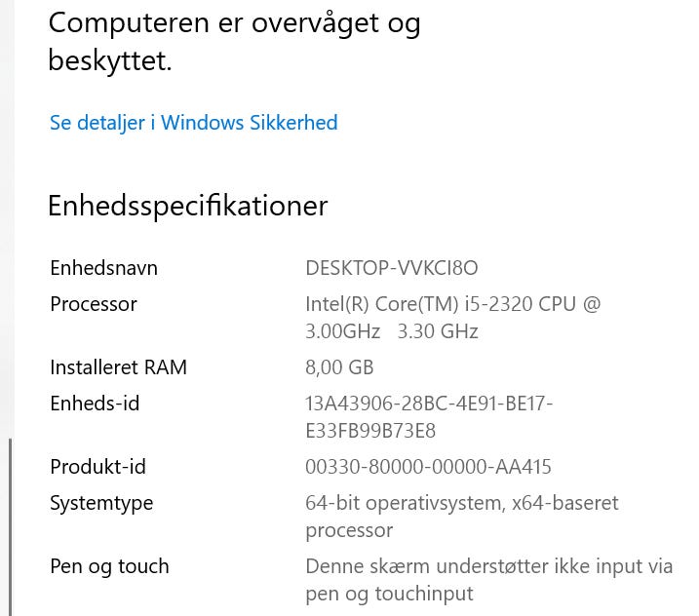Click the 8,00 GB RAM value

pos(339,366)
